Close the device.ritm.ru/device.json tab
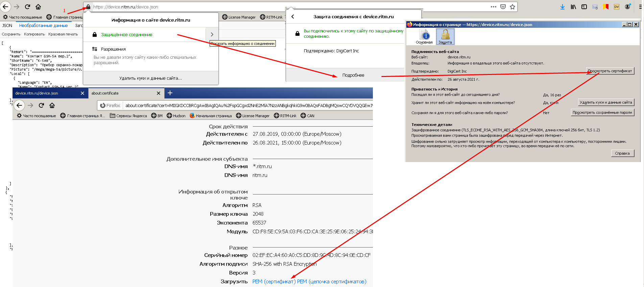The image size is (644, 287). (82, 93)
